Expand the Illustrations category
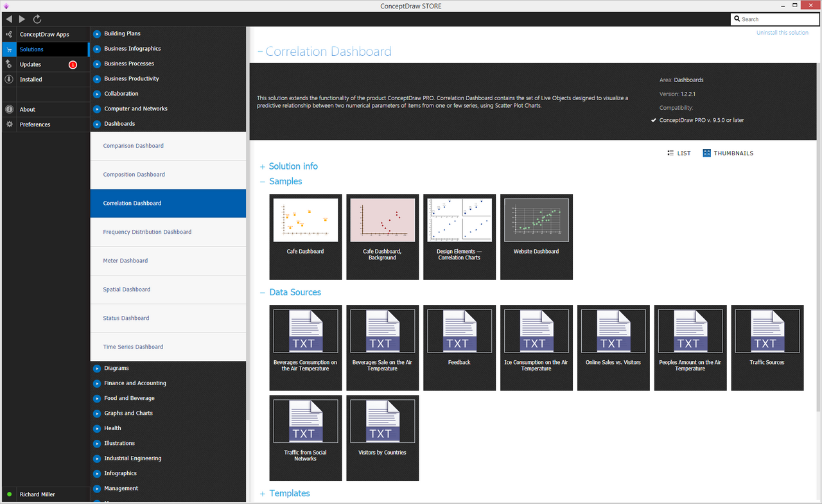The height and width of the screenshot is (504, 822). (x=97, y=444)
